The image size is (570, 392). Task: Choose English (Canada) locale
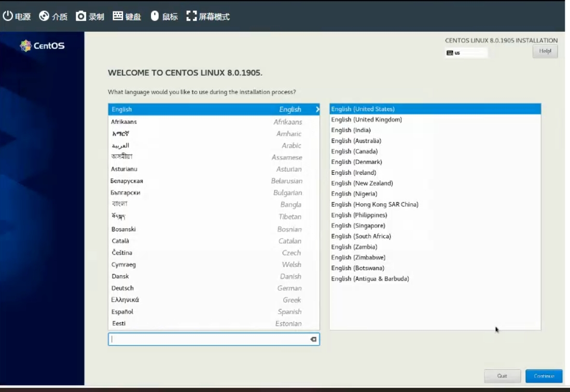435,151
